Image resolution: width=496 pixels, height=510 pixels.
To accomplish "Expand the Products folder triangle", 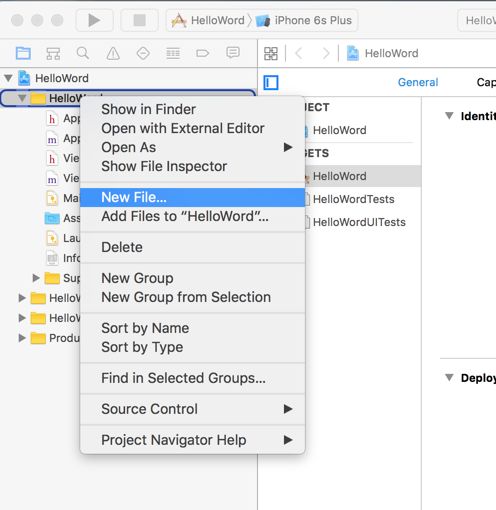I will coord(22,338).
